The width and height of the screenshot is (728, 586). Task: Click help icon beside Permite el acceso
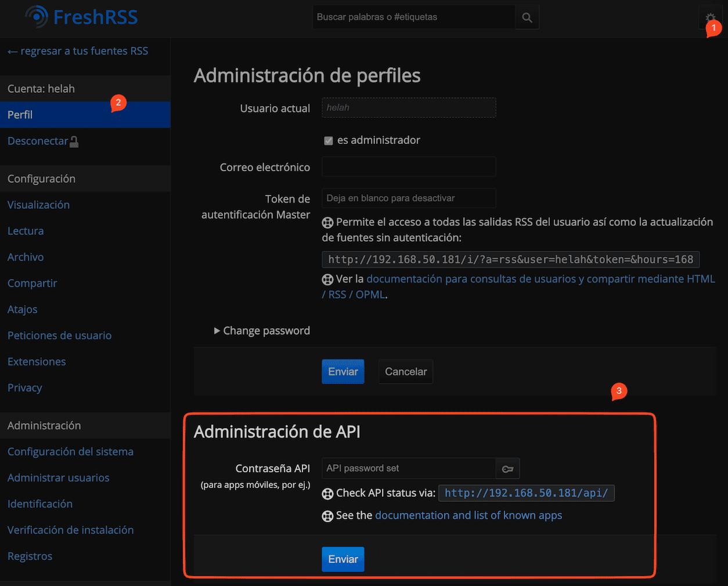(327, 222)
